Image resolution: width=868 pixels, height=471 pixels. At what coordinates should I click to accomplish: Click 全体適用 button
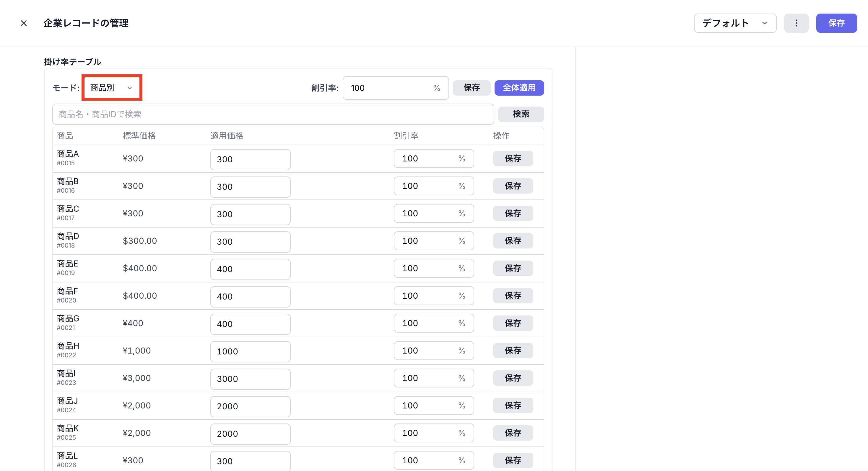click(x=518, y=88)
